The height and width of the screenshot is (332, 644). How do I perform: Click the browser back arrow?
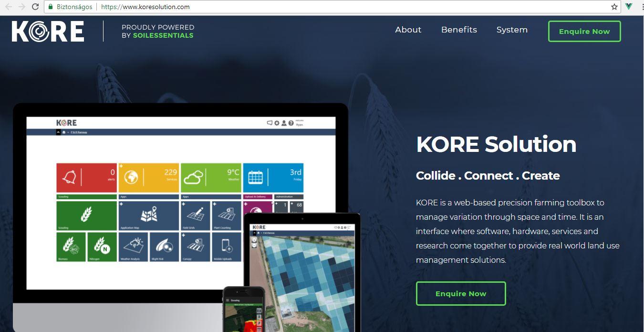click(9, 7)
